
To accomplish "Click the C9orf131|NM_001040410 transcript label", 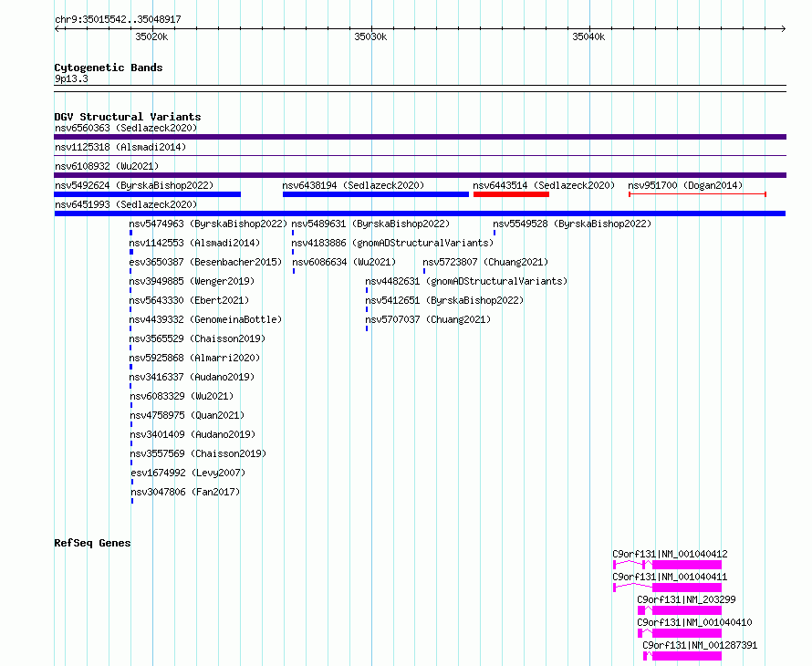I will (694, 622).
